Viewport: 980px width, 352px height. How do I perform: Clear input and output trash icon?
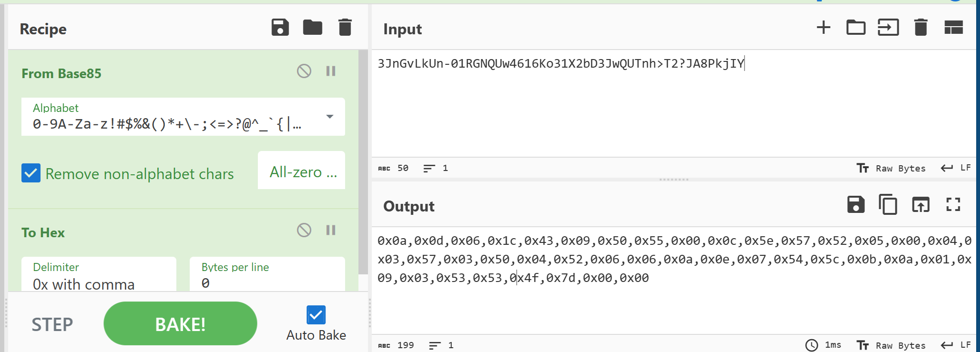click(x=921, y=27)
